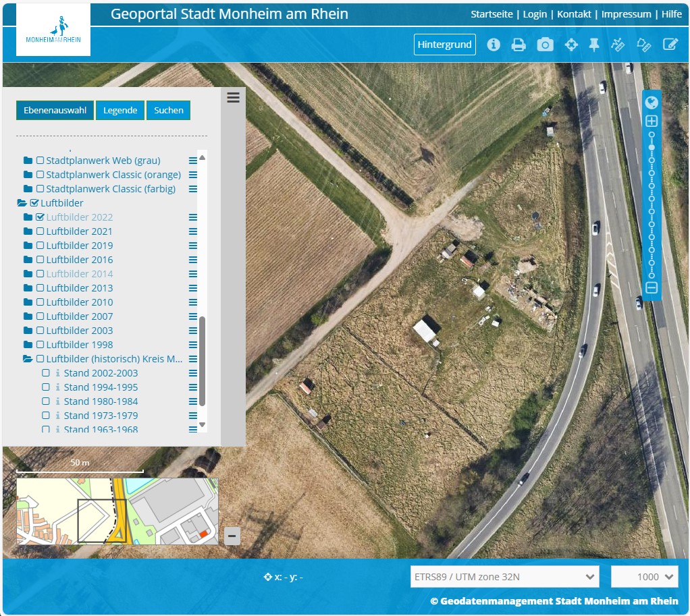Expand the Luftbilder 2007 folder
Image resolution: width=690 pixels, height=616 pixels.
click(28, 316)
